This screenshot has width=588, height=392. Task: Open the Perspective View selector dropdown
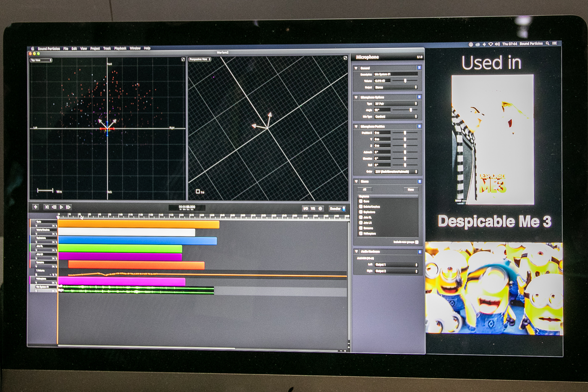point(199,59)
